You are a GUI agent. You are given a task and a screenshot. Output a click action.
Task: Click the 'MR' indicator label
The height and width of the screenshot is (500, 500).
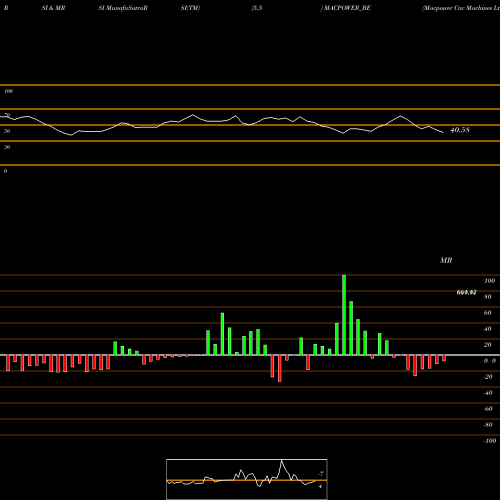446,260
